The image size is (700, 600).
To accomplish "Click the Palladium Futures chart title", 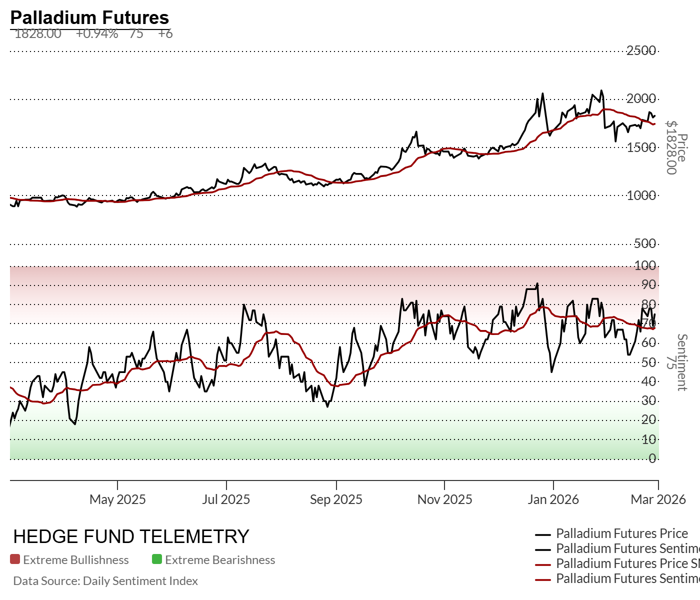I will coord(89,17).
